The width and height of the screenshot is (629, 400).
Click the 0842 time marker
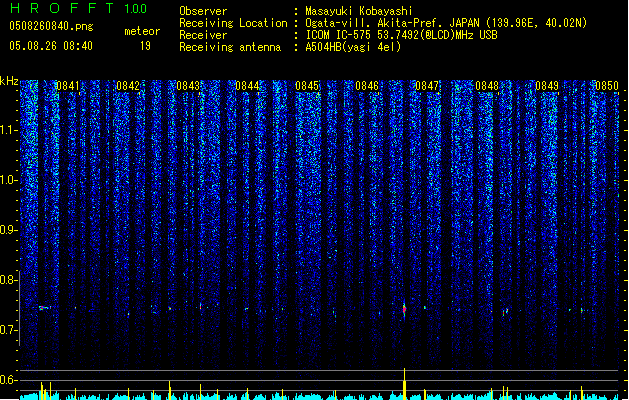[128, 86]
